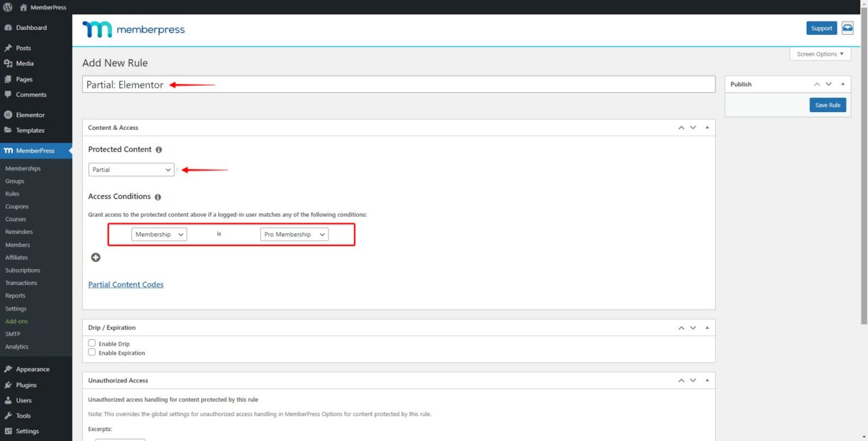The height and width of the screenshot is (441, 868).
Task: Move Content & Access panel down
Action: click(692, 128)
